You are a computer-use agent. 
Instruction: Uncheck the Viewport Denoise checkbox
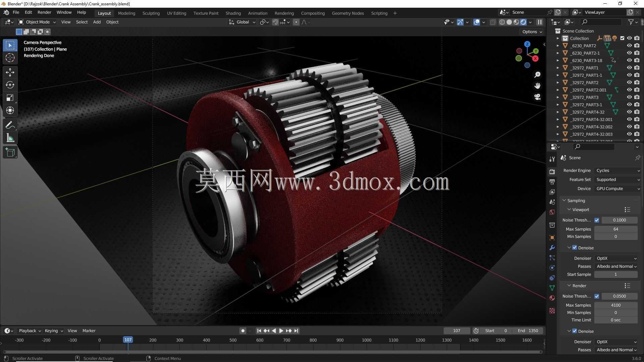pos(575,248)
